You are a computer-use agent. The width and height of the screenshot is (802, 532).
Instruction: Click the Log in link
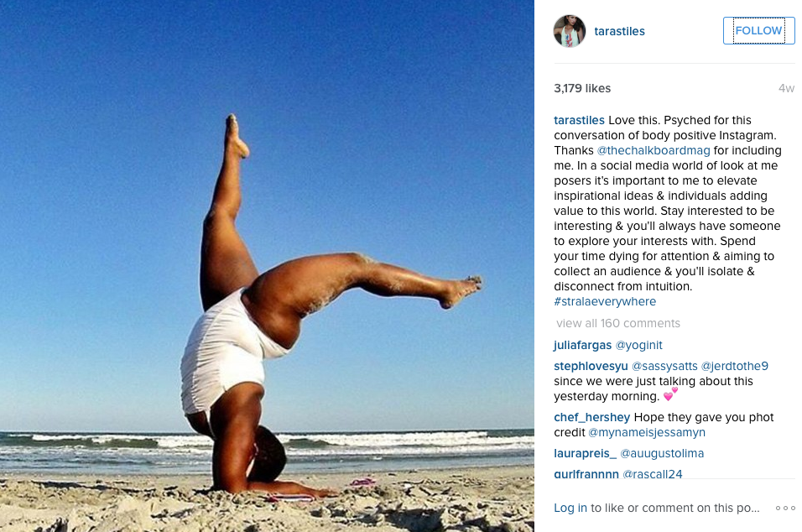570,508
